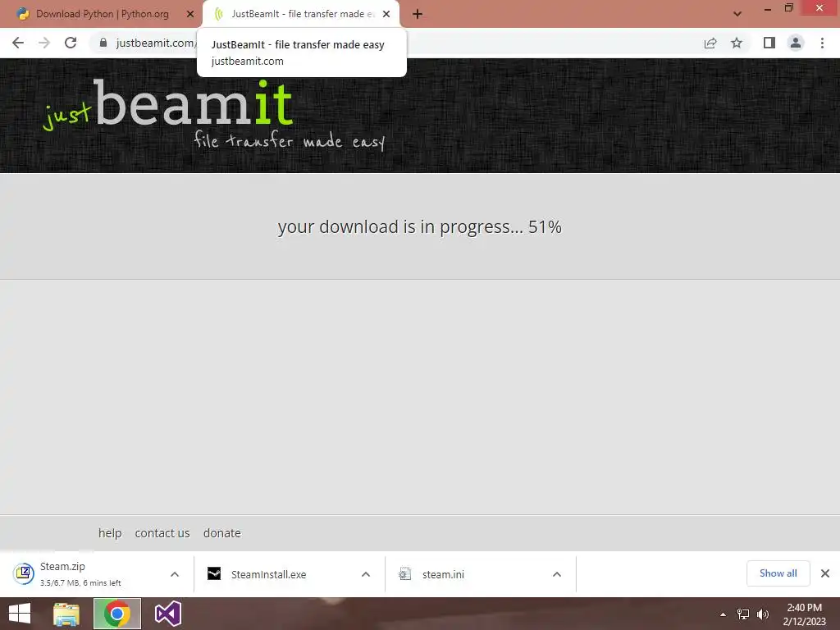
Task: Click the JustBeamIt tab favicon
Action: click(x=218, y=14)
